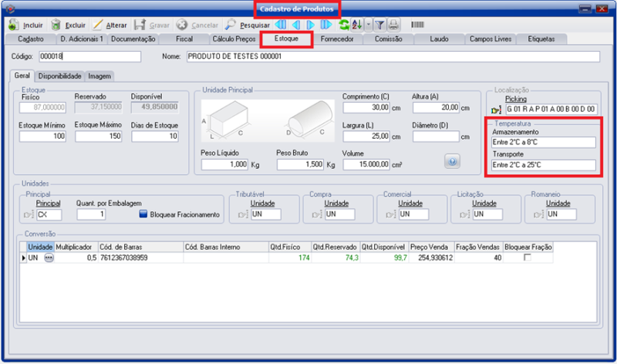Check Bloquear Fração in conversion row
617x364 pixels.
tap(527, 257)
